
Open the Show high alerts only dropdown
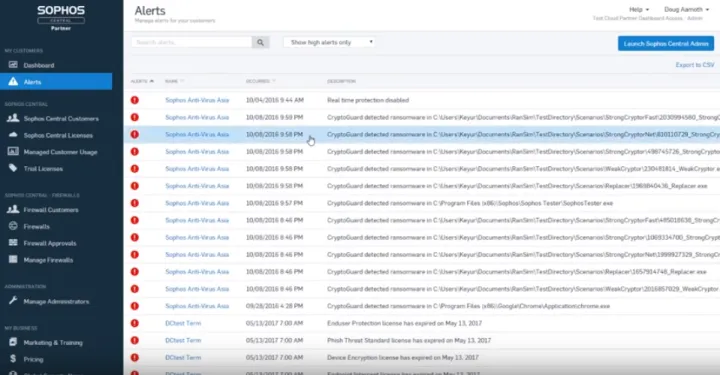pos(329,42)
